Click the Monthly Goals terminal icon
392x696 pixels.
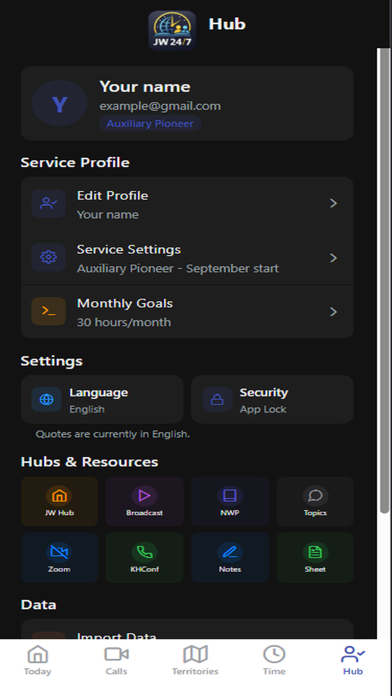pyautogui.click(x=48, y=311)
